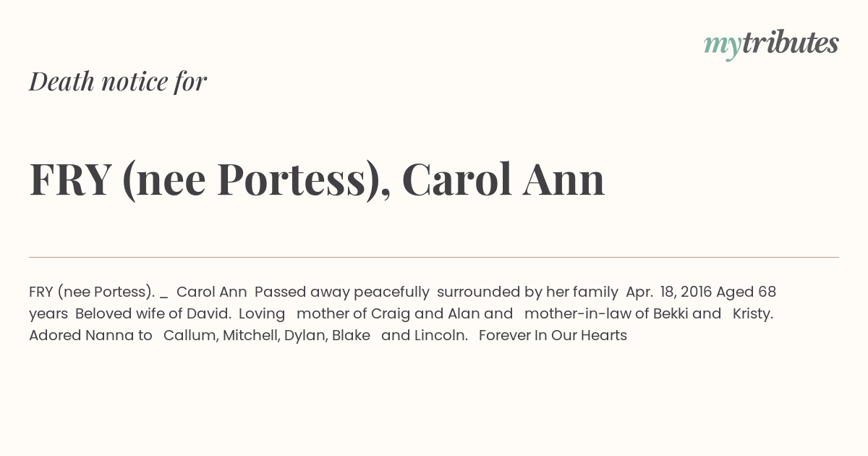Click the name "Kristy." in the notice
This screenshot has width=868, height=456.
tap(753, 314)
